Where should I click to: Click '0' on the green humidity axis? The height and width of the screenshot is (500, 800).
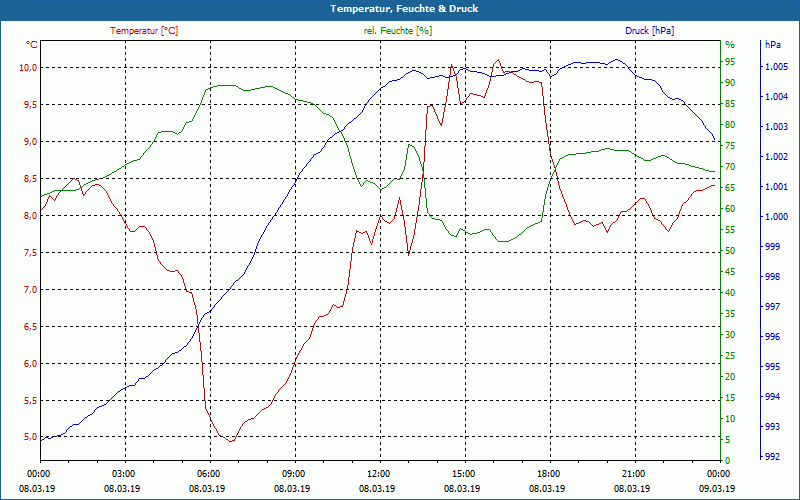click(x=728, y=461)
